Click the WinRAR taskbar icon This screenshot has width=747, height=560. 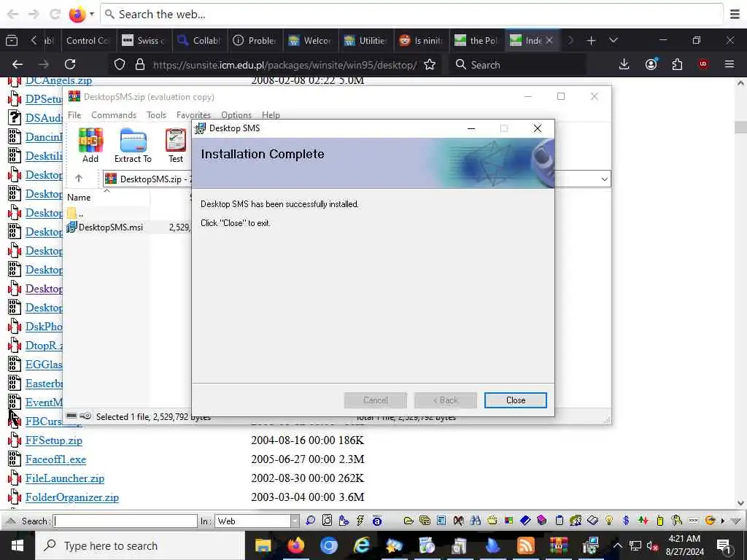pyautogui.click(x=558, y=545)
